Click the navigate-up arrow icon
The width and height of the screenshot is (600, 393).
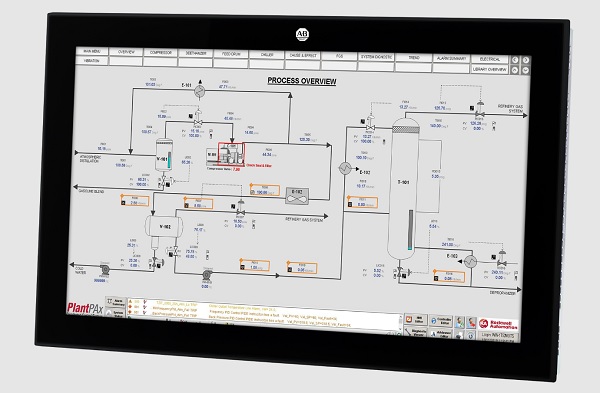[x=515, y=70]
